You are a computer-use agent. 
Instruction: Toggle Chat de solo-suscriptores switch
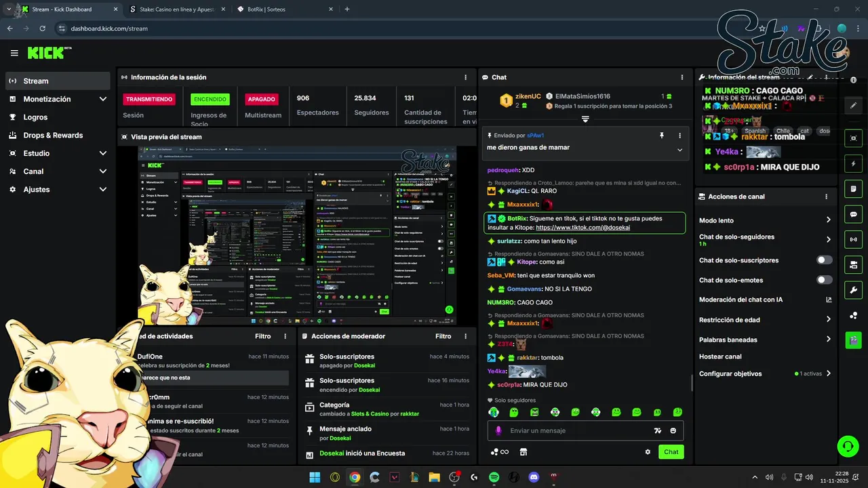(x=825, y=260)
